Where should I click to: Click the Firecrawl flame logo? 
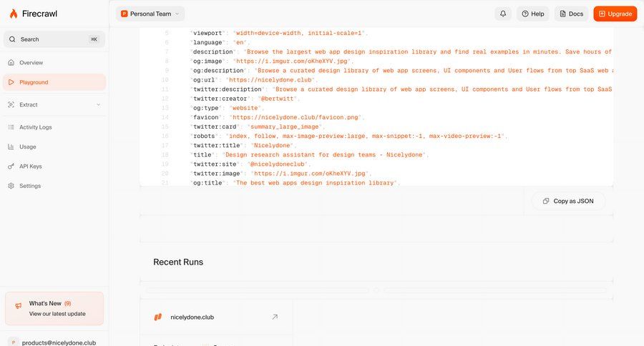[x=13, y=14]
